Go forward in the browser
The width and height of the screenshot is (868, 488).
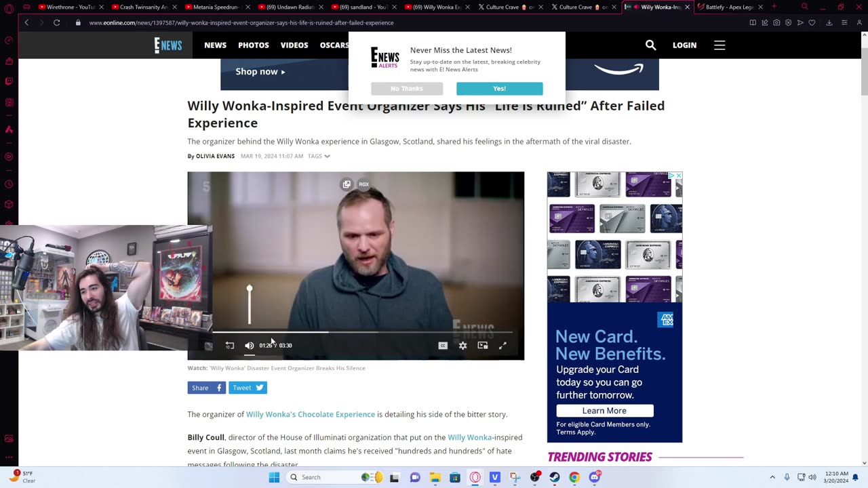click(x=41, y=22)
